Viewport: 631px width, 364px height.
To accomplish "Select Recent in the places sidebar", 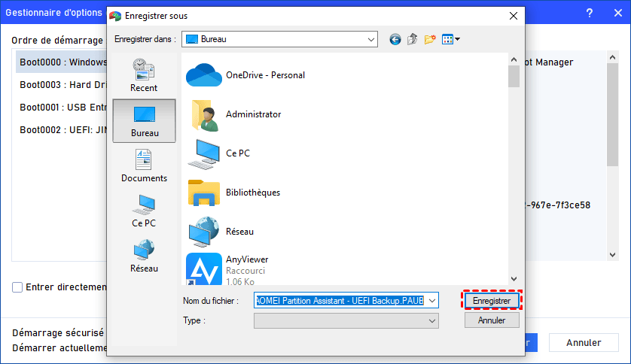I will point(144,75).
